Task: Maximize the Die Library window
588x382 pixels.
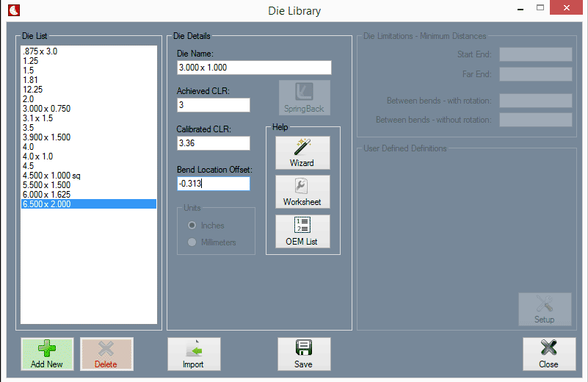Action: coord(540,9)
